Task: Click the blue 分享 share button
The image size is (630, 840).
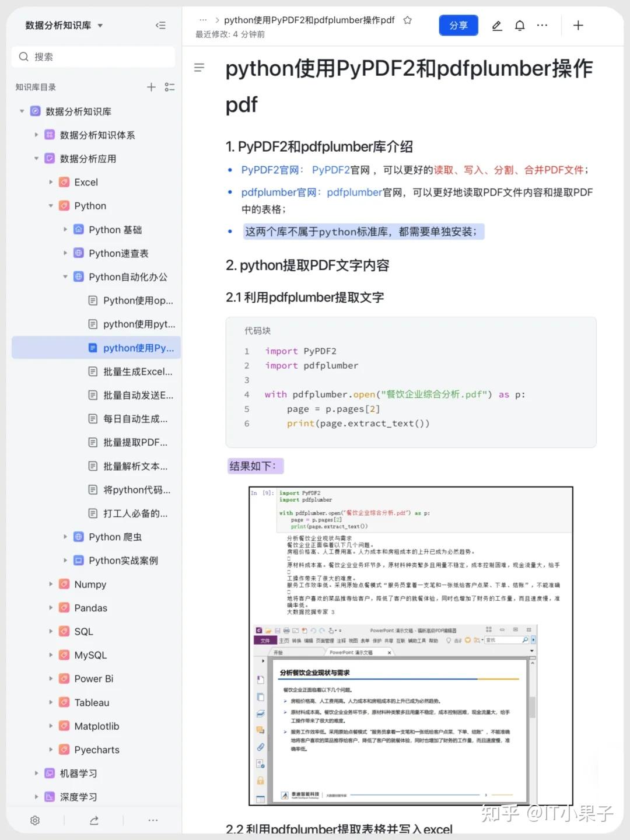Action: coord(459,26)
